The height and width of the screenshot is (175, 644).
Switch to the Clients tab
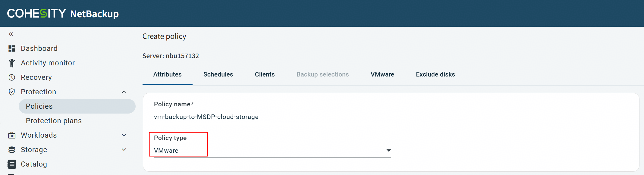tap(265, 74)
